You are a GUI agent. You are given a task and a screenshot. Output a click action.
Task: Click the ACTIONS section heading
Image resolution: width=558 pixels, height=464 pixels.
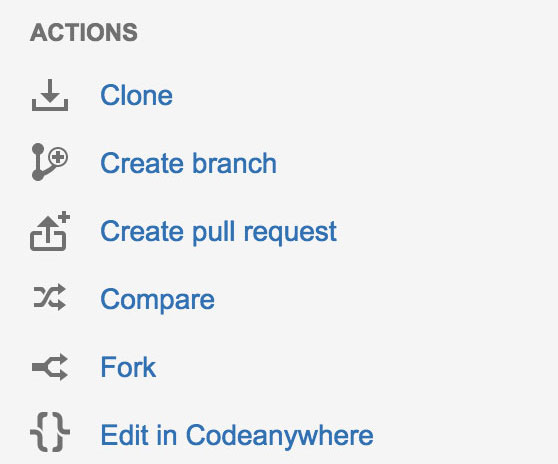coord(84,32)
